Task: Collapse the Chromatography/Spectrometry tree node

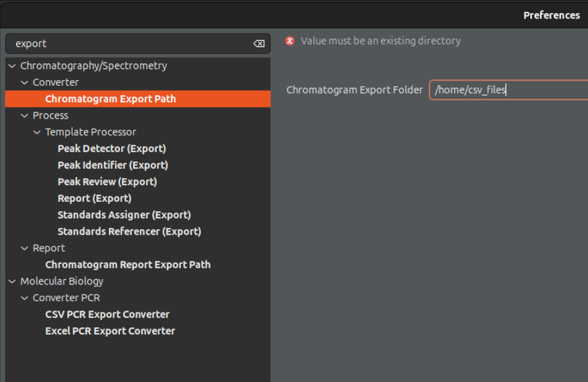Action: (x=12, y=66)
